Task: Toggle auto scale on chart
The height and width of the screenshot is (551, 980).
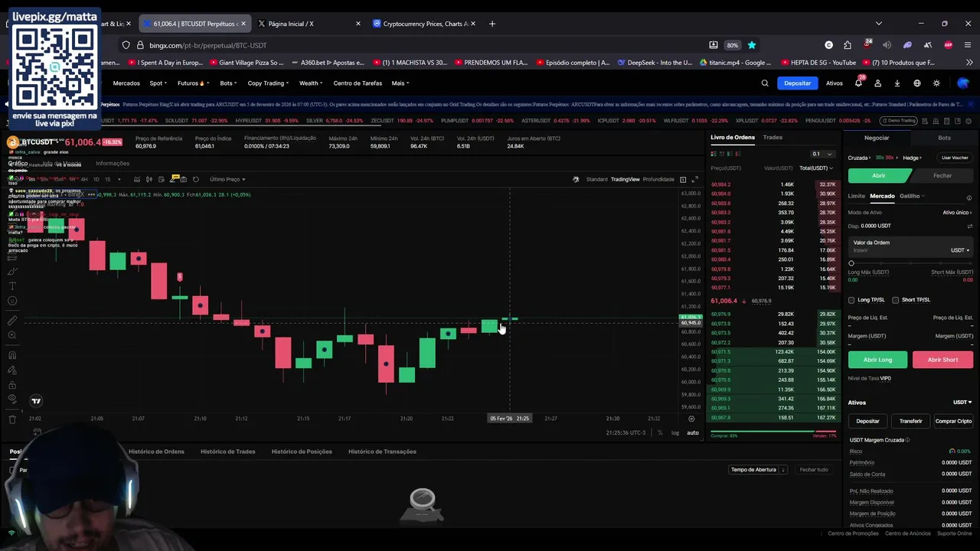Action: (692, 433)
